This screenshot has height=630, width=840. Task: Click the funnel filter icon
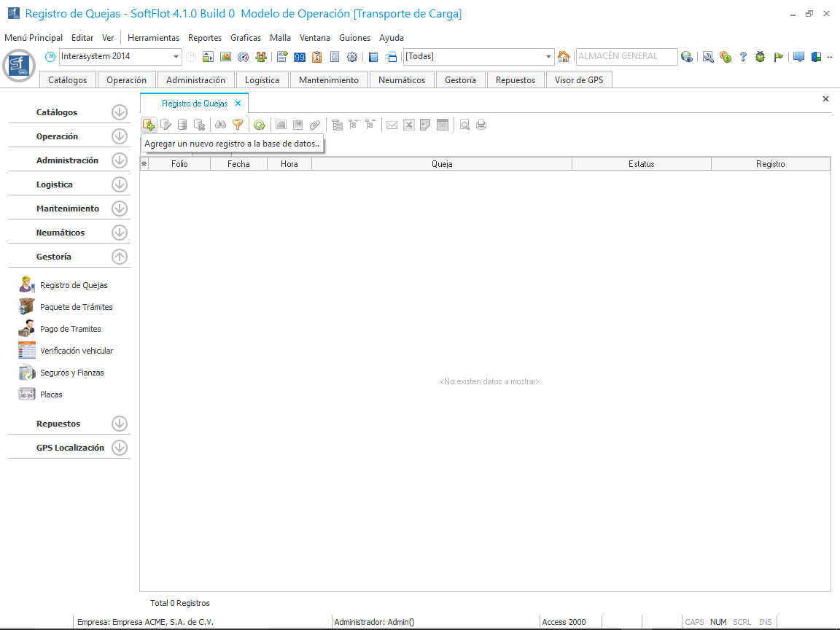[237, 125]
